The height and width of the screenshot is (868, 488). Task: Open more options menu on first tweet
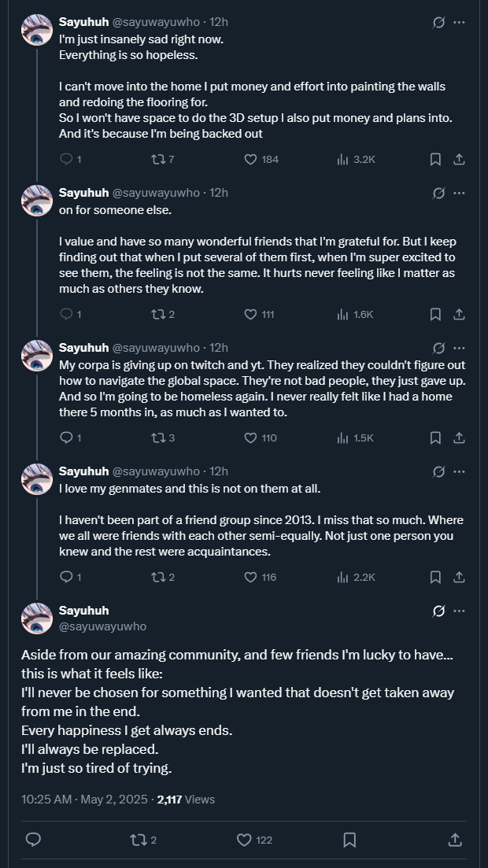coord(459,22)
